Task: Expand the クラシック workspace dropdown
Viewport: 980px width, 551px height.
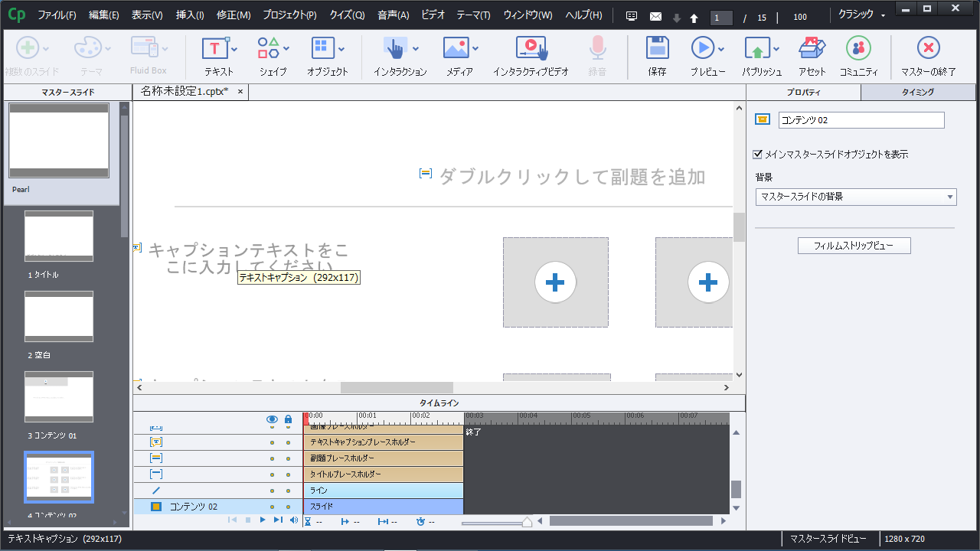Action: (x=862, y=16)
